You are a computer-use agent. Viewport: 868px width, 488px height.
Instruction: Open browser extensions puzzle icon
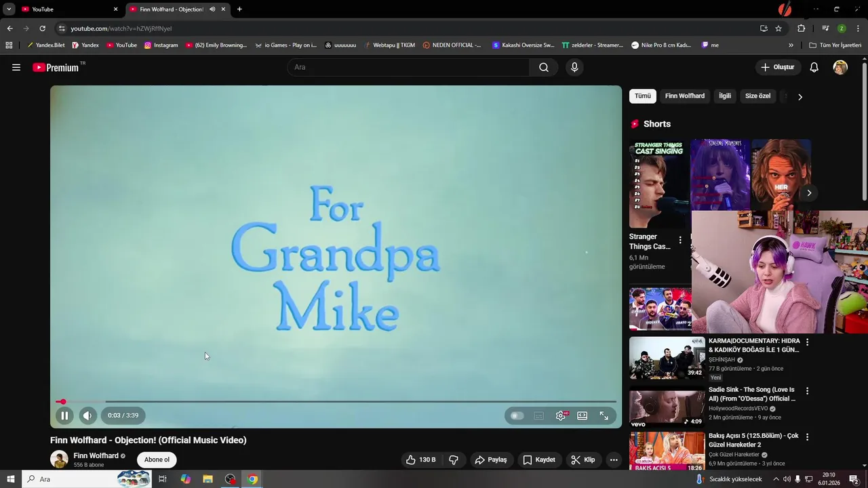802,28
